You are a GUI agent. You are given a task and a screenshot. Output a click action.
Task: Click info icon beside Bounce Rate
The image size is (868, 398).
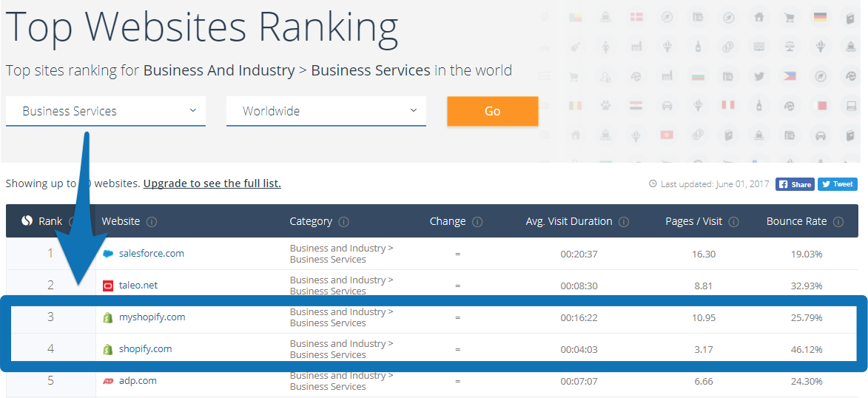tap(838, 222)
